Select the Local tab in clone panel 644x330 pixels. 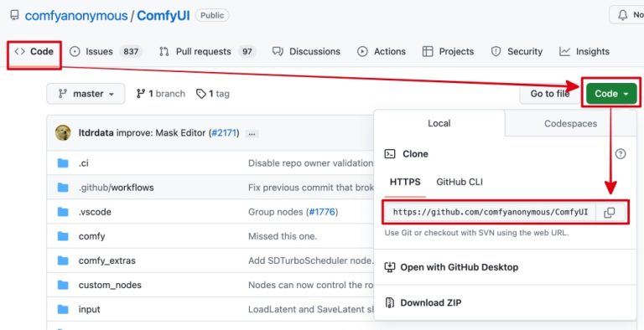click(439, 123)
